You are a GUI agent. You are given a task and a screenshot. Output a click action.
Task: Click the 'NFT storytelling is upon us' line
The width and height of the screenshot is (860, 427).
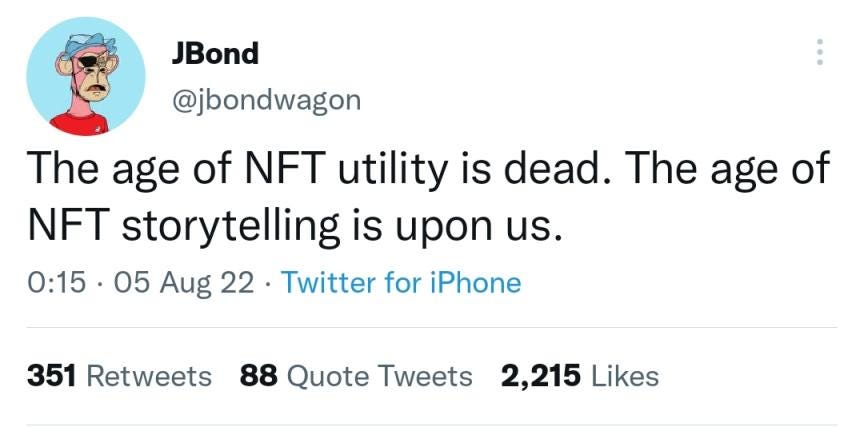coord(295,227)
